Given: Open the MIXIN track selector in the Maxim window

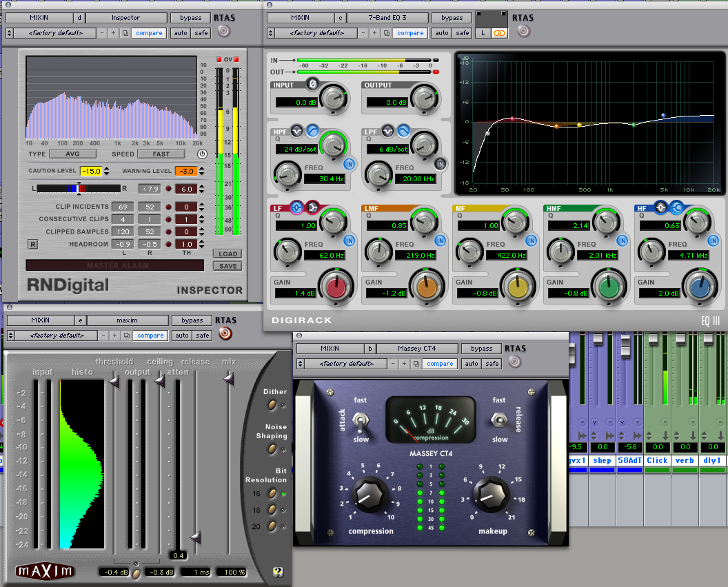Looking at the screenshot, I should 41,320.
